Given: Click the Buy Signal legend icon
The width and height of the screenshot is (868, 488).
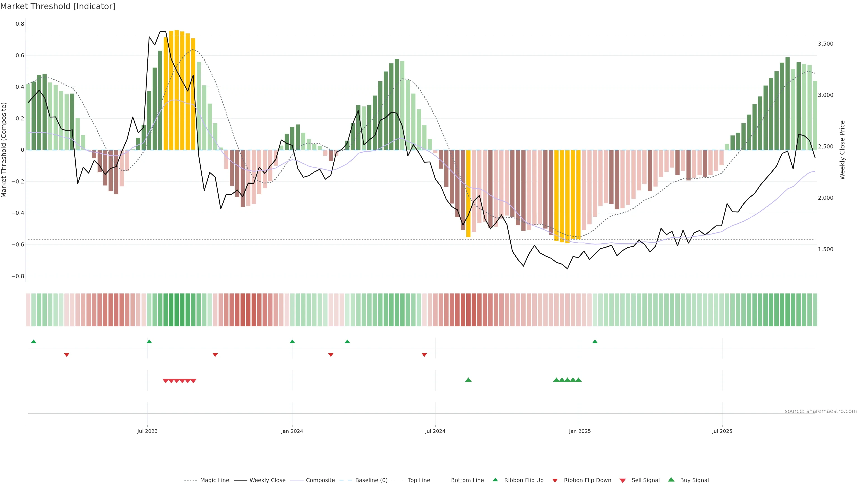Looking at the screenshot, I should (x=671, y=480).
